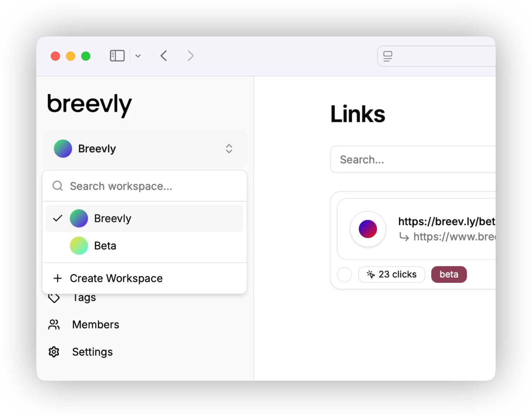532x417 pixels.
Task: Click the workspace search magnifier icon
Action: tap(58, 186)
